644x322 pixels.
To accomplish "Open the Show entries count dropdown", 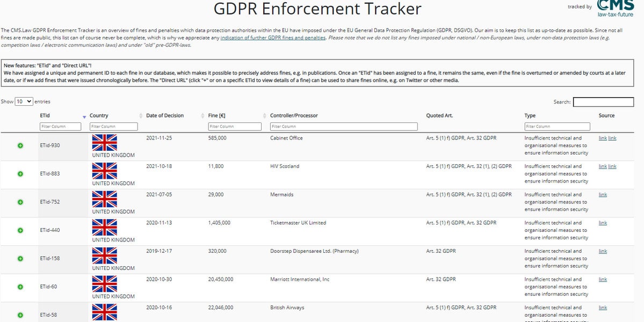I will [x=24, y=101].
